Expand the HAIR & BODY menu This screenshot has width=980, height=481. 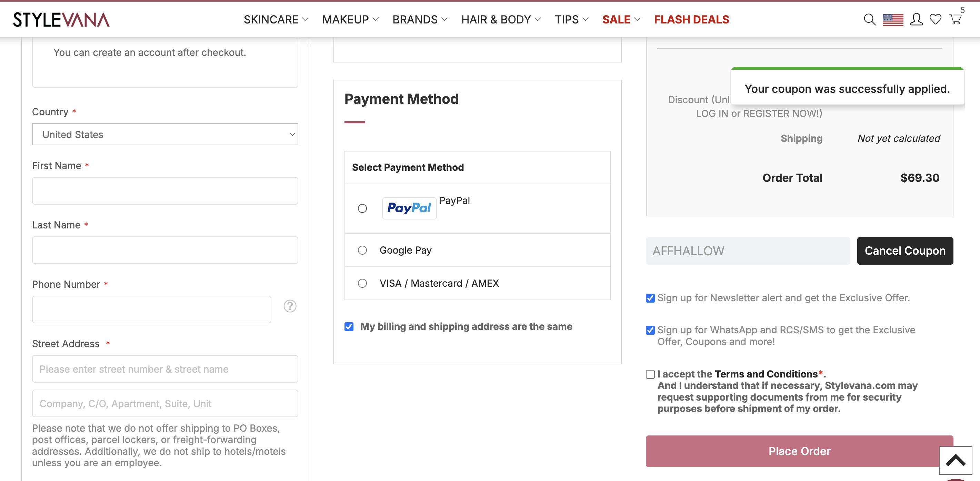point(501,19)
